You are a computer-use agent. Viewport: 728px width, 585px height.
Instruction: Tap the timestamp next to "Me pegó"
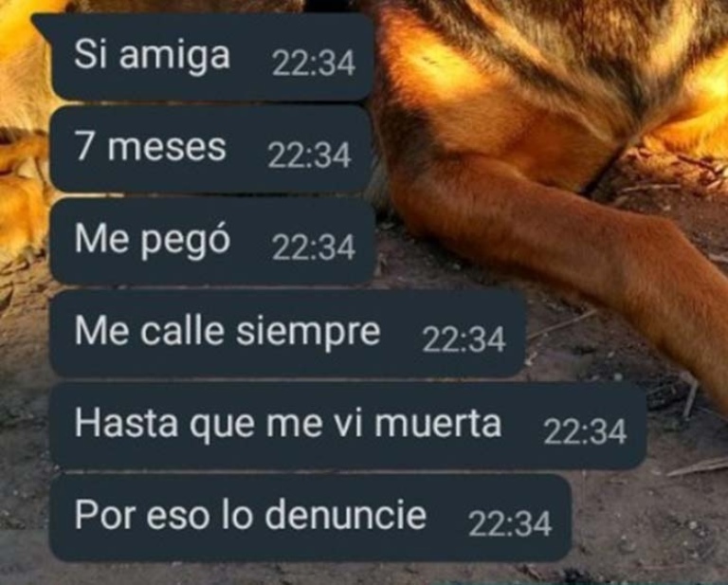click(x=314, y=247)
